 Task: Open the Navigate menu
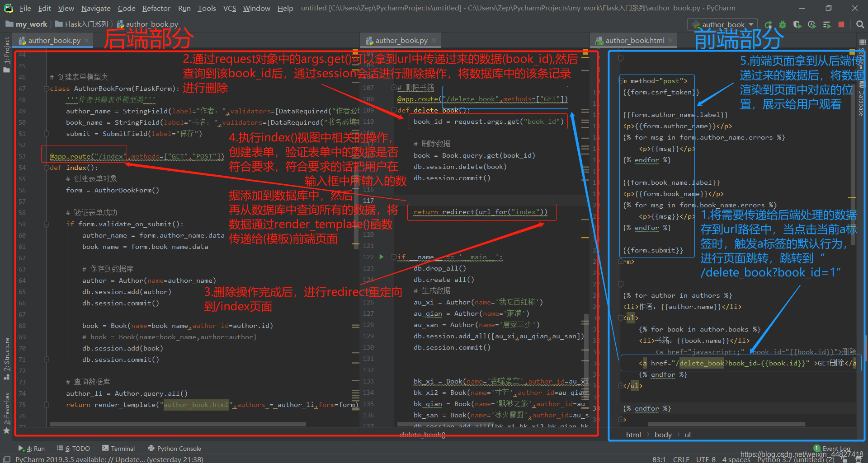[96, 8]
